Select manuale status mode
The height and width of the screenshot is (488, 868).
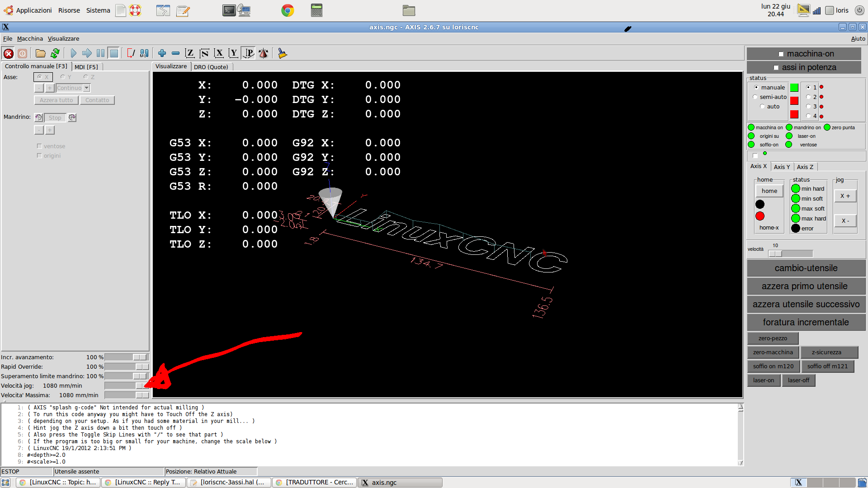[770, 88]
